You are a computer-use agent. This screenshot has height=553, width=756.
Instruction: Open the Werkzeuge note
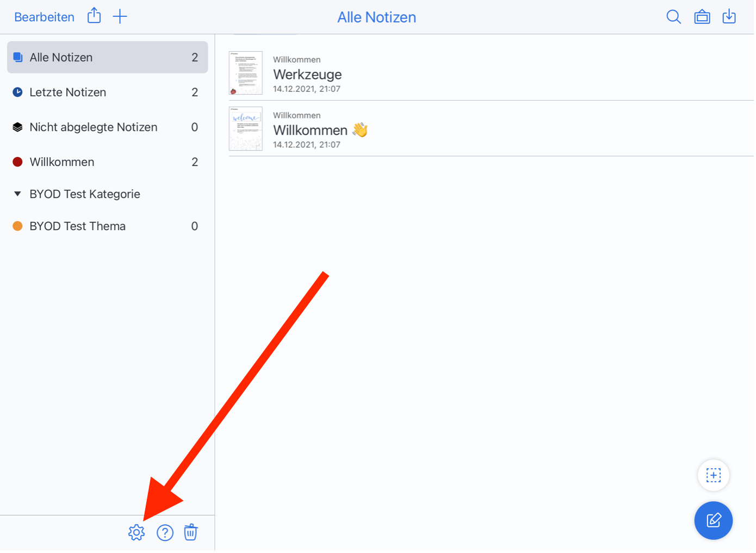point(307,74)
